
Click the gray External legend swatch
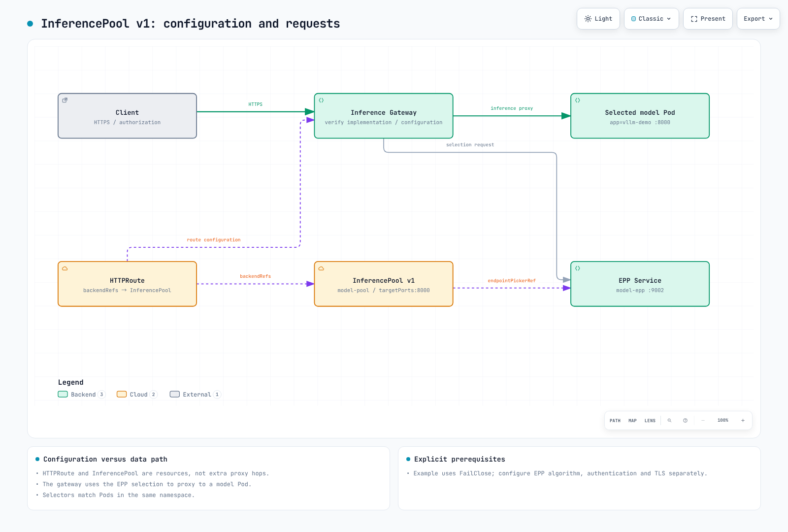pos(175,394)
